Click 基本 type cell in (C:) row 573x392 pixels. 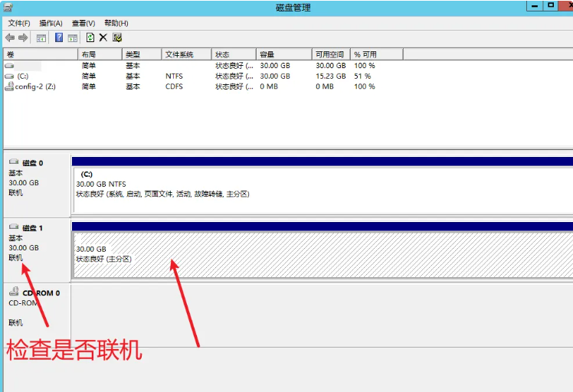coord(133,77)
